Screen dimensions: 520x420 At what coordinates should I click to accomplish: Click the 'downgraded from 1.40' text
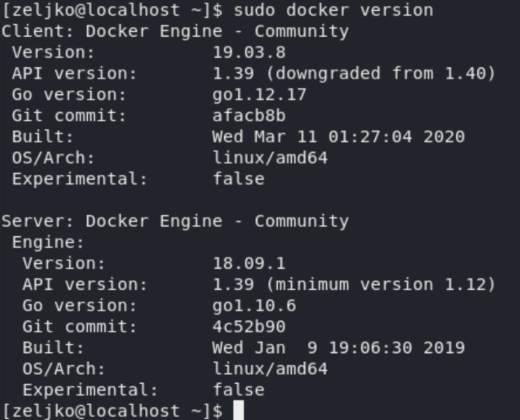click(x=380, y=74)
